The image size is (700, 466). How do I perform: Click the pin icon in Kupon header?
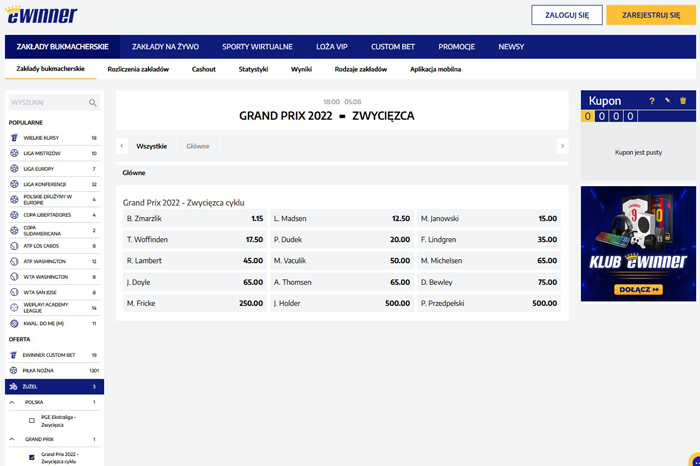[667, 100]
